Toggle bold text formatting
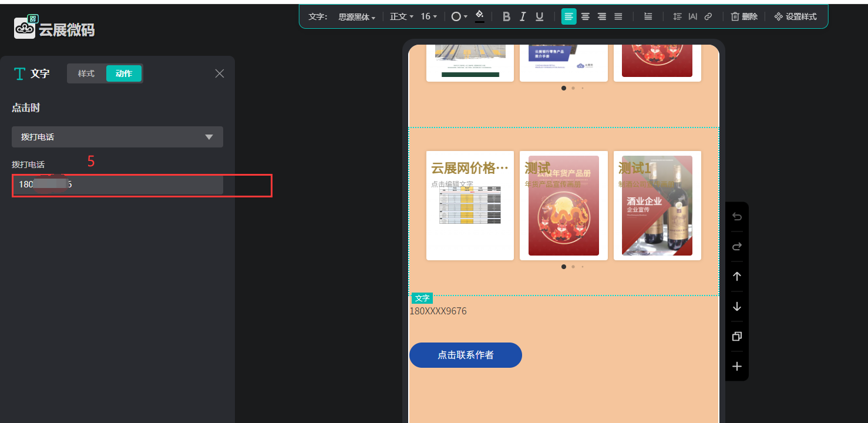Screen dimensions: 868x423 coord(506,16)
